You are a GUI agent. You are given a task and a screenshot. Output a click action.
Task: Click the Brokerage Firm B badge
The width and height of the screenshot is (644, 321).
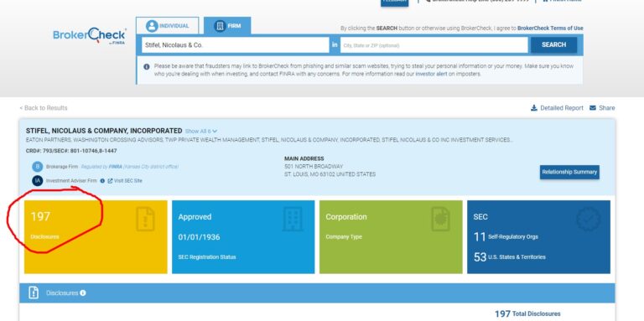(x=38, y=167)
